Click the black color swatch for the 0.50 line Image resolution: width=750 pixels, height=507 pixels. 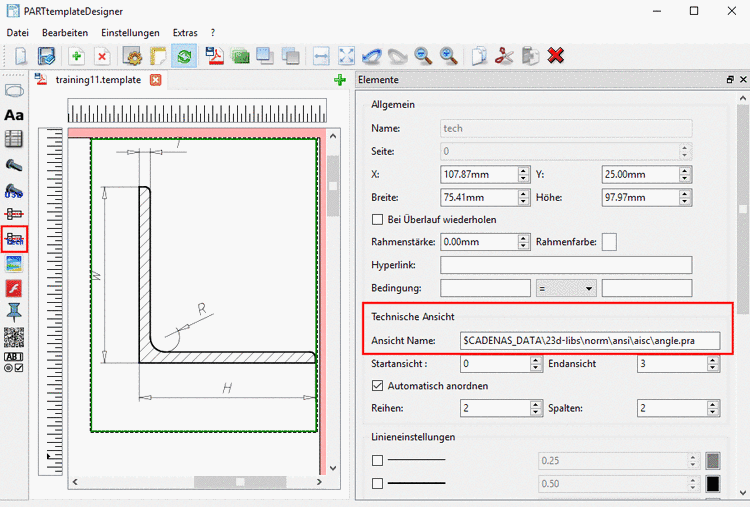pos(713,484)
